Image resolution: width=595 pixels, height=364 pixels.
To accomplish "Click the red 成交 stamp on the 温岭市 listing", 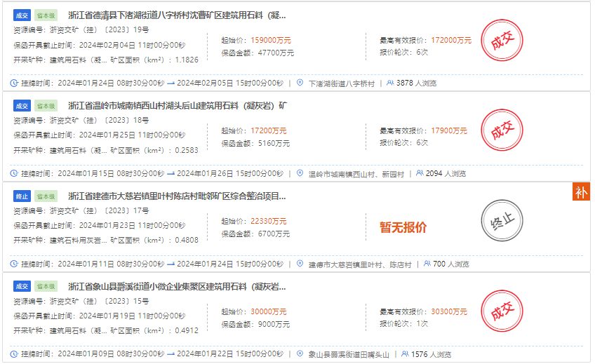I will (x=502, y=131).
